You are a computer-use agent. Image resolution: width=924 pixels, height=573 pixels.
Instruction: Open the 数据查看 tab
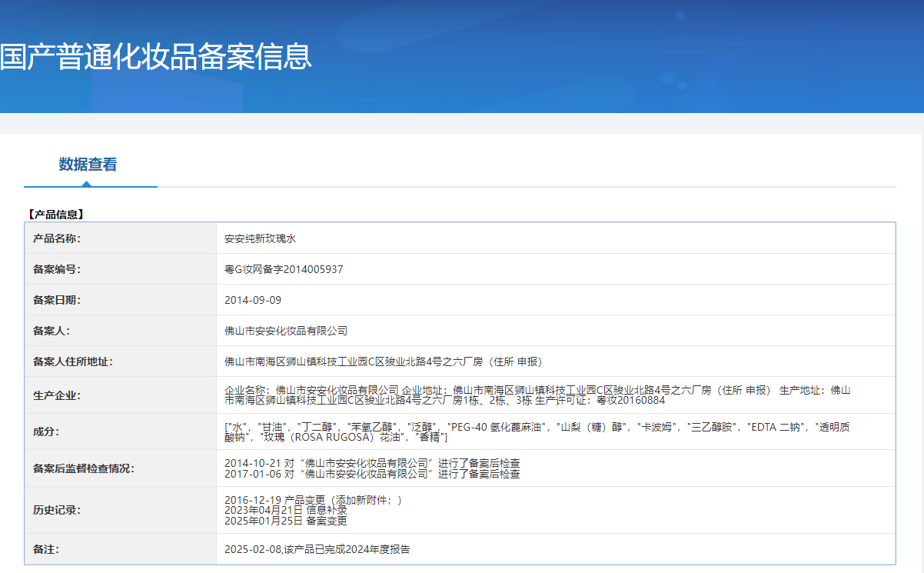point(88,164)
